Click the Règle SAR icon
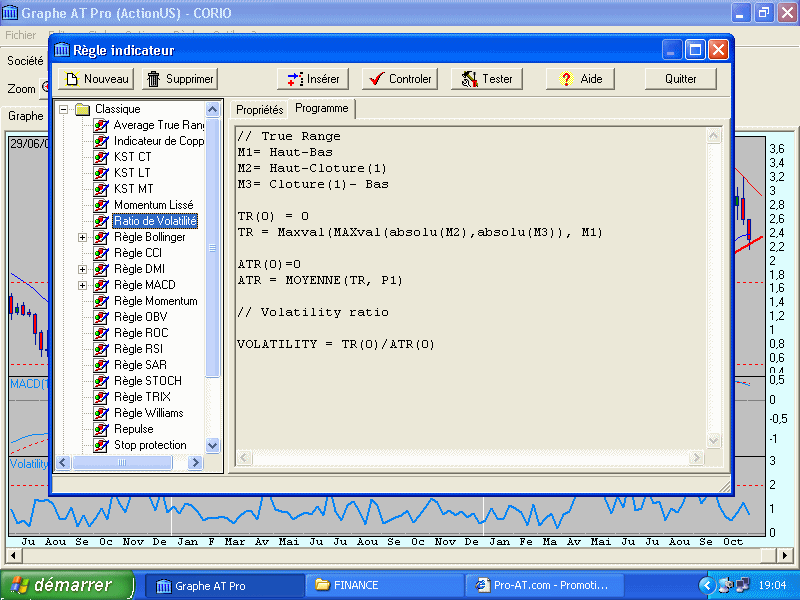 point(101,365)
